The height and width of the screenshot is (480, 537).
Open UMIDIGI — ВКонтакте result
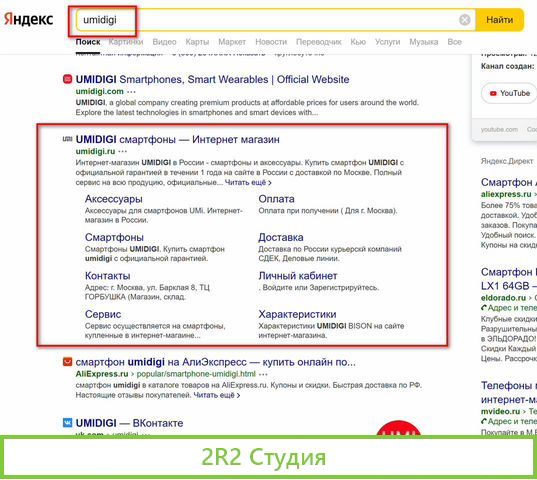129,423
